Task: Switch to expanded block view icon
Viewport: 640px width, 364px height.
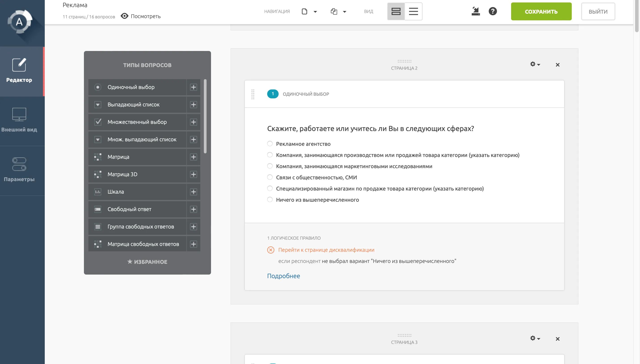Action: point(396,11)
